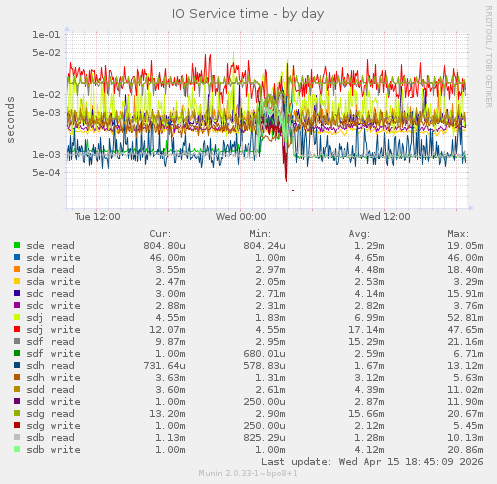Click the sdj read lime swatch

coord(17,317)
